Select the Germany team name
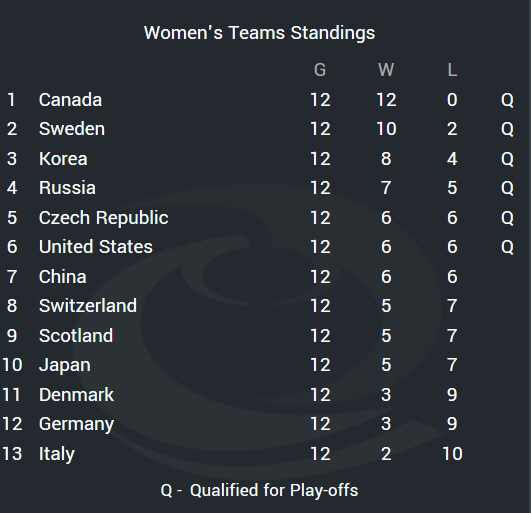531x513 pixels. pyautogui.click(x=76, y=424)
